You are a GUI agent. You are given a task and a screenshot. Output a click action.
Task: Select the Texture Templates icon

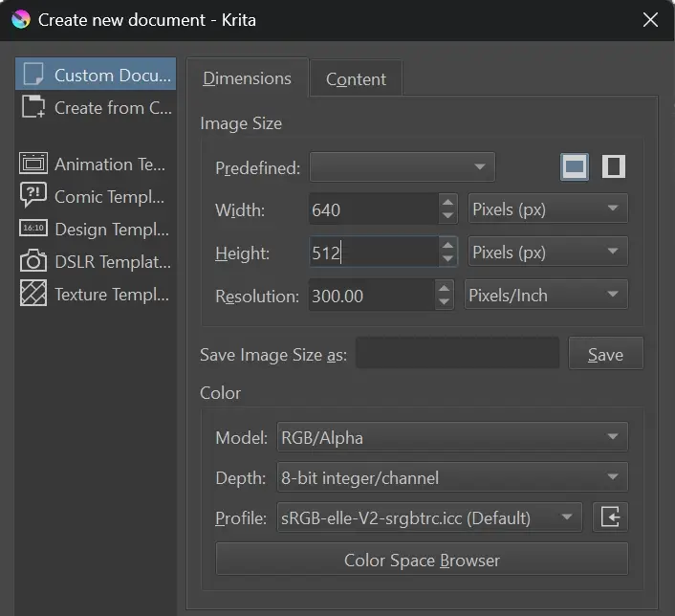pos(33,294)
